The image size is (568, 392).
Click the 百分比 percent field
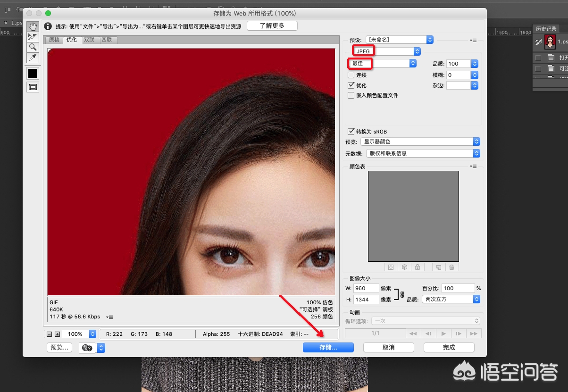point(458,288)
